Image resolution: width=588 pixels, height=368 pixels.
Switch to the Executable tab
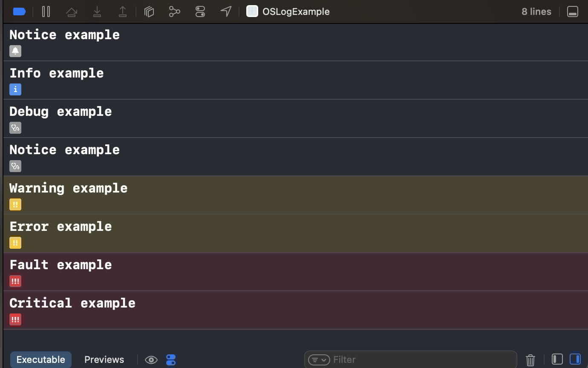(x=41, y=359)
